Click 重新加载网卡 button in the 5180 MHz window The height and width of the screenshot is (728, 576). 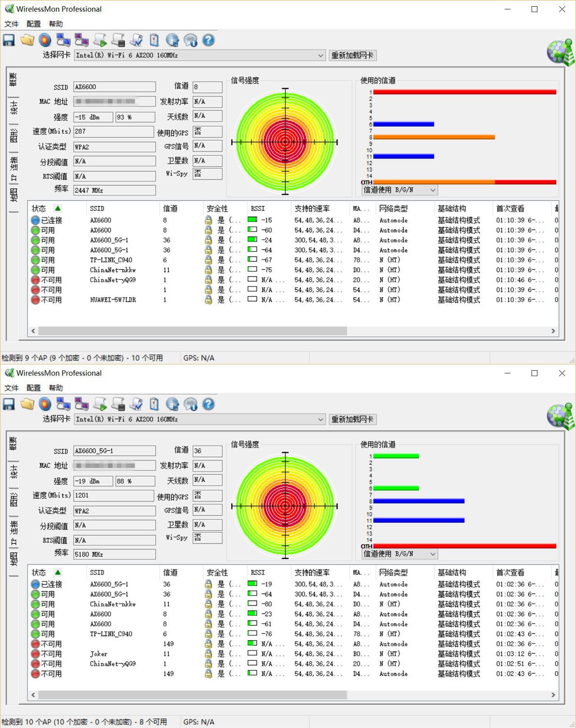tap(352, 419)
